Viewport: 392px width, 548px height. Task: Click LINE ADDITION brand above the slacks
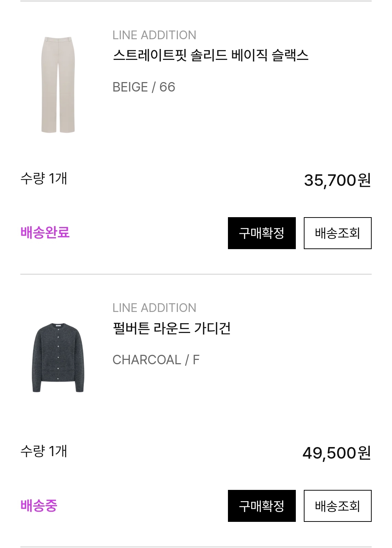click(154, 35)
